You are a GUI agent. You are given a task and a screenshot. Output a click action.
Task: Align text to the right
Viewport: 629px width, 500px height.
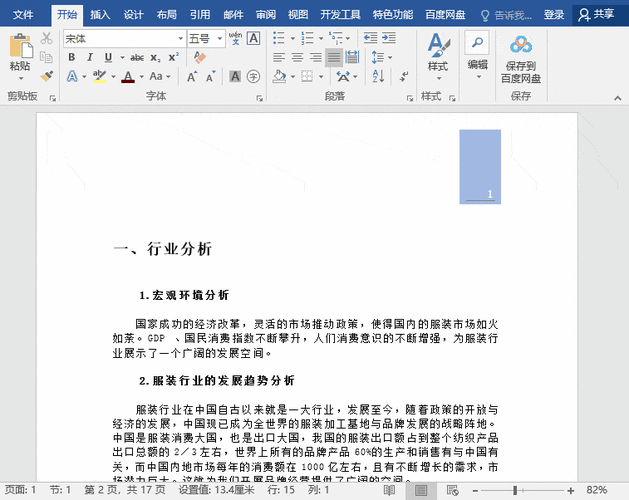315,57
